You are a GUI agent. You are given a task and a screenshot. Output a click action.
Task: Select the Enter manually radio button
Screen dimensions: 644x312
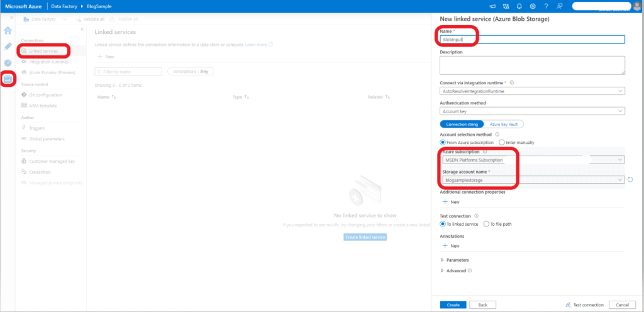coord(502,142)
